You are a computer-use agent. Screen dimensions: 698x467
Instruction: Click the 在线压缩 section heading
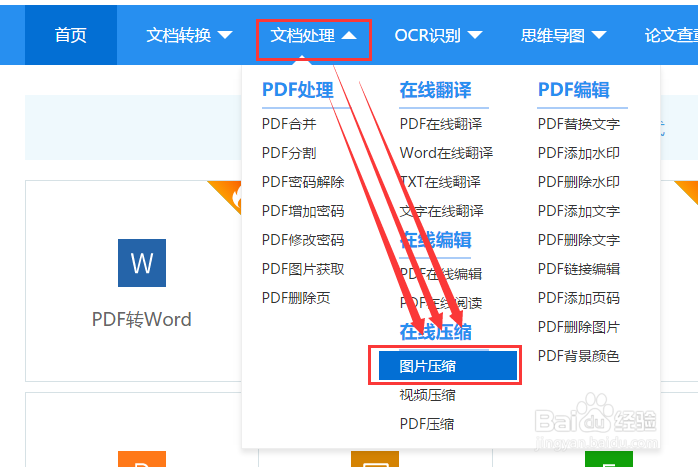click(435, 332)
